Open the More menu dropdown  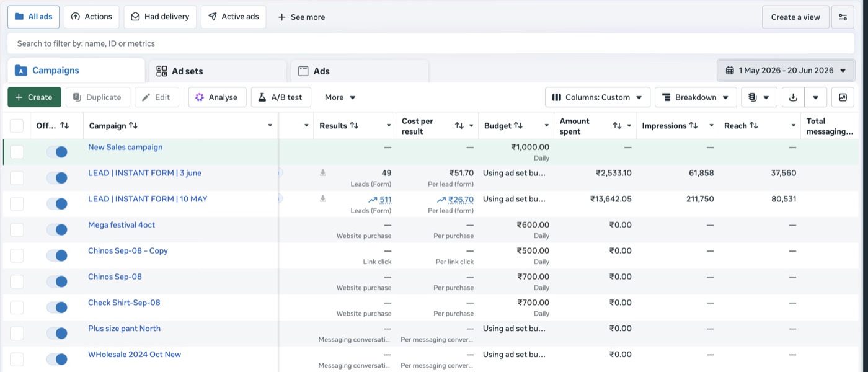click(340, 97)
